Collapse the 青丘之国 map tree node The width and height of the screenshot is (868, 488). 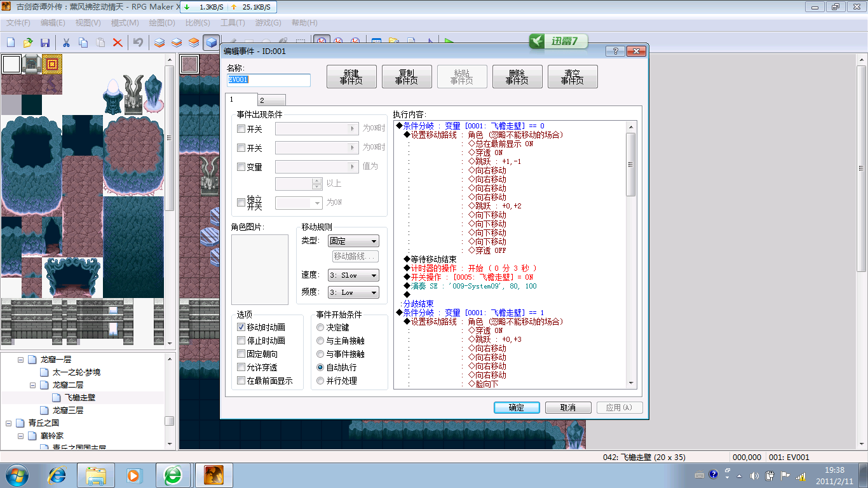(8, 423)
